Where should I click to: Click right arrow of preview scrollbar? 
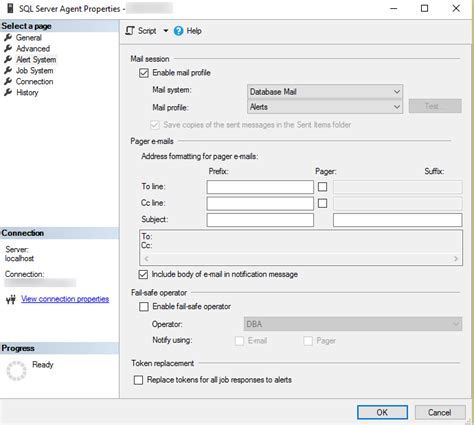(456, 259)
